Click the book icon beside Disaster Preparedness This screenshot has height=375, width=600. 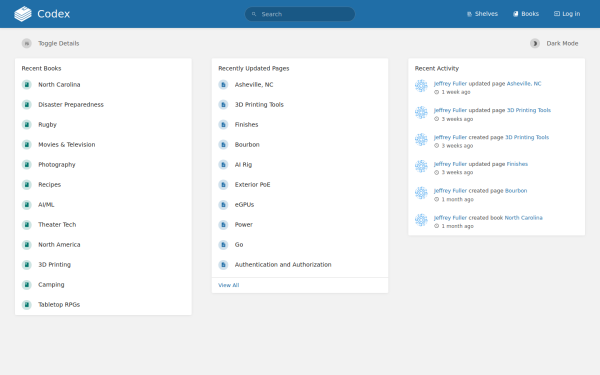pyautogui.click(x=26, y=104)
